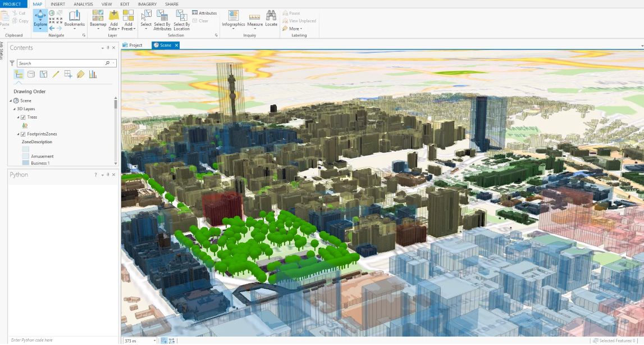Switch Contents to List By Editing

[56, 74]
